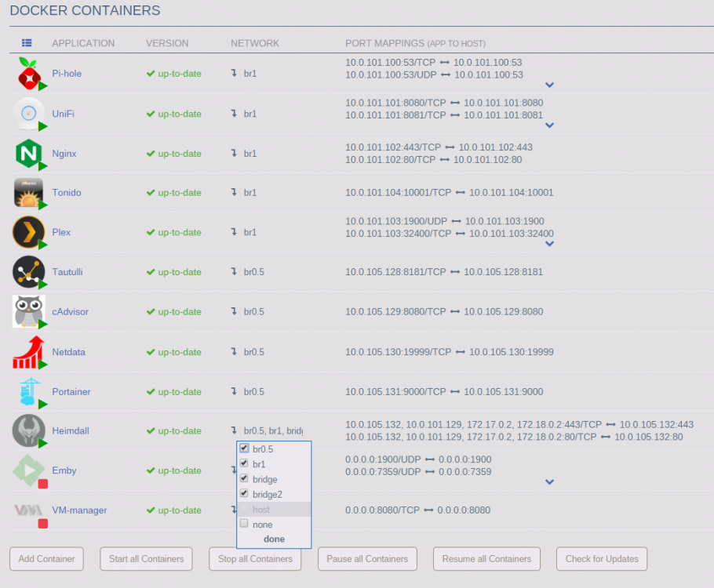Click the NETWORK column header
Image resolution: width=714 pixels, height=588 pixels.
(x=255, y=43)
